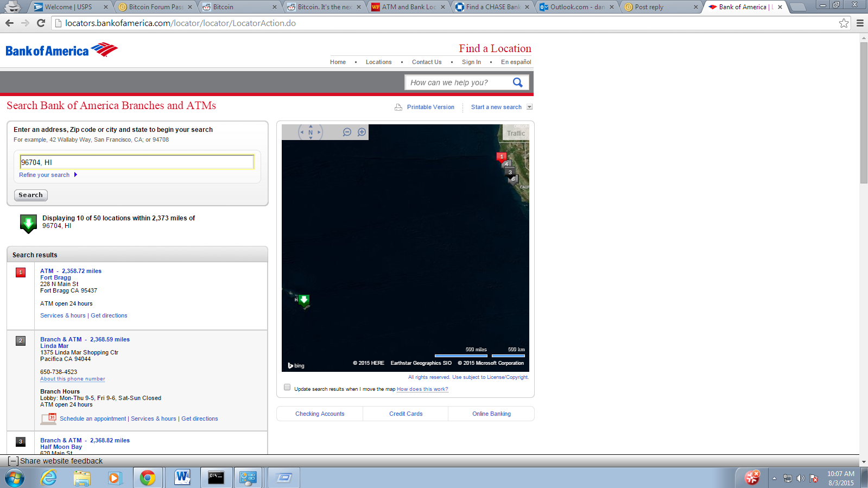This screenshot has width=868, height=488.
Task: Open the Linda Mar branch link
Action: 54,346
